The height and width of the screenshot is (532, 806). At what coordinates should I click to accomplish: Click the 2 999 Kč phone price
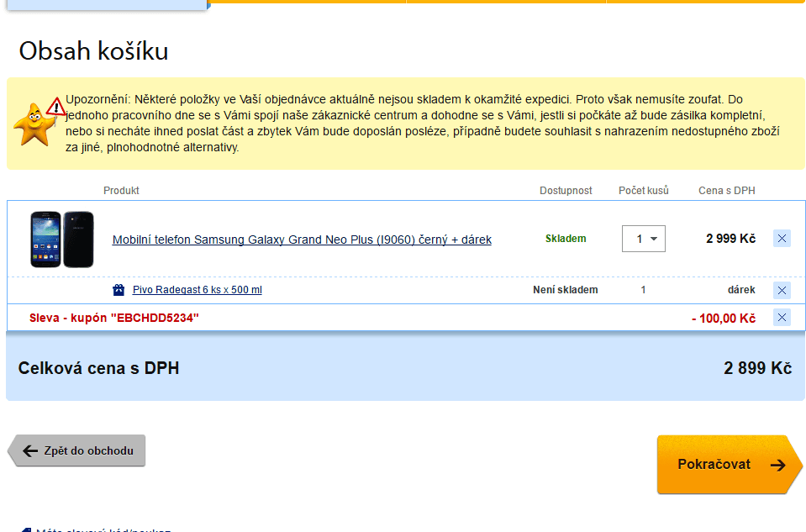pos(730,239)
